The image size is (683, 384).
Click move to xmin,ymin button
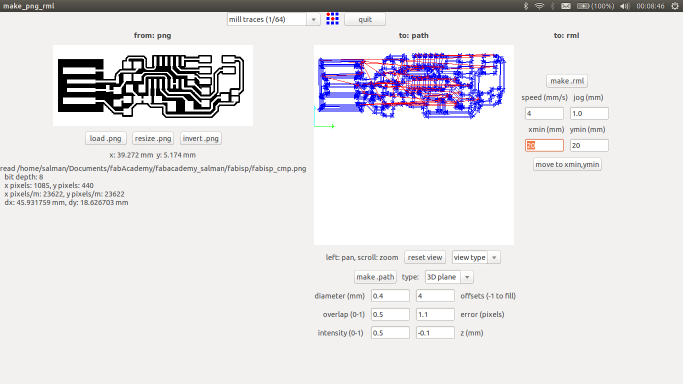[567, 164]
